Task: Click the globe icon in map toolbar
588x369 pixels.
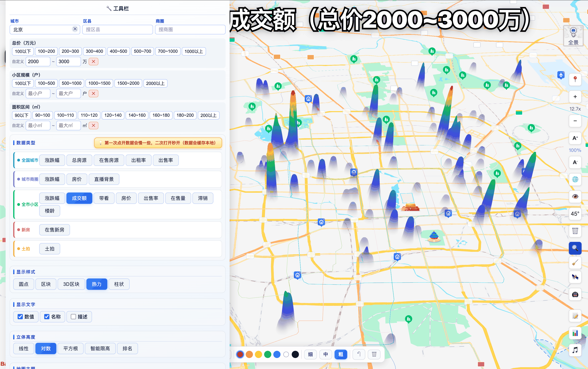Action: (575, 179)
